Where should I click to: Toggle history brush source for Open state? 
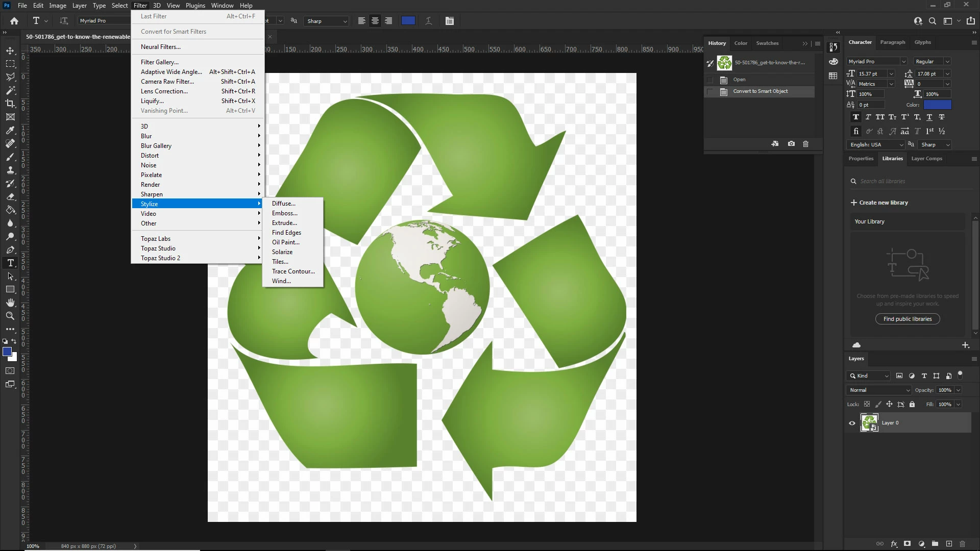(x=710, y=80)
